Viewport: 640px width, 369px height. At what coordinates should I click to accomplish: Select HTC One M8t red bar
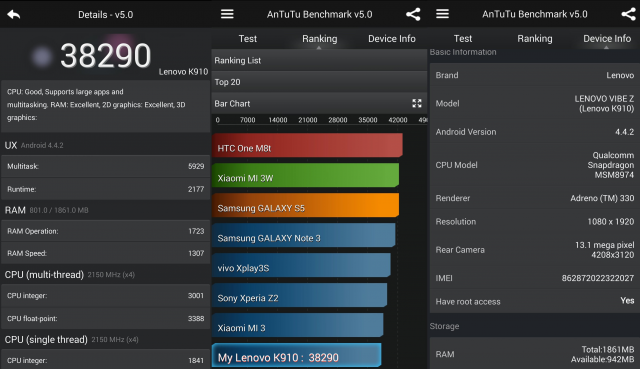[307, 145]
